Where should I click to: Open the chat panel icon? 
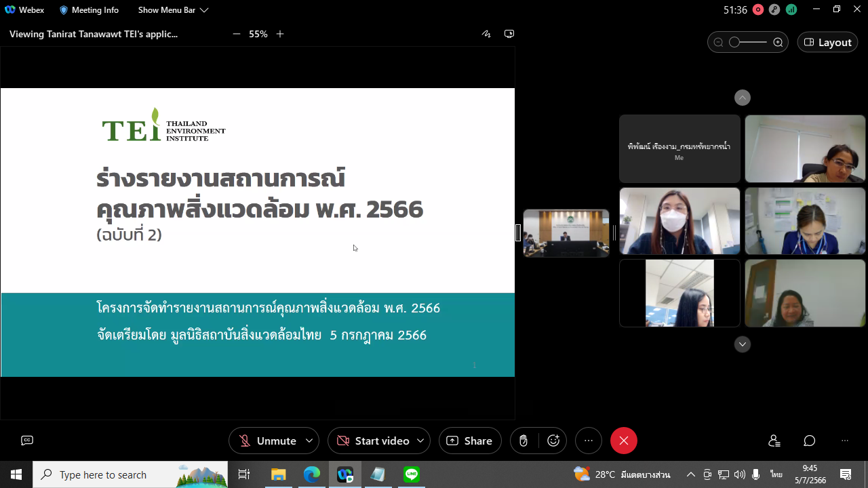click(809, 441)
